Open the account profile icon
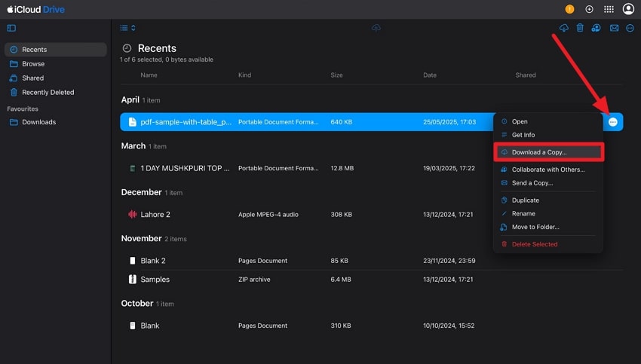 pyautogui.click(x=628, y=9)
